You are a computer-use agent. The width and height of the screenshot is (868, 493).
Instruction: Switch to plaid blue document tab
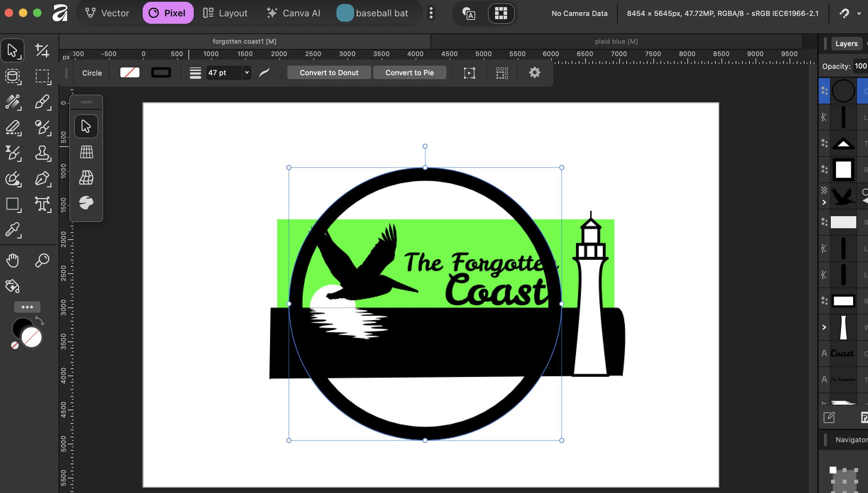point(616,42)
